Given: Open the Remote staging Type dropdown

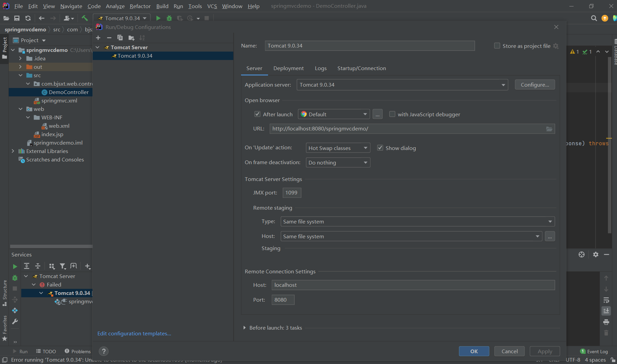Looking at the screenshot, I should 417,221.
